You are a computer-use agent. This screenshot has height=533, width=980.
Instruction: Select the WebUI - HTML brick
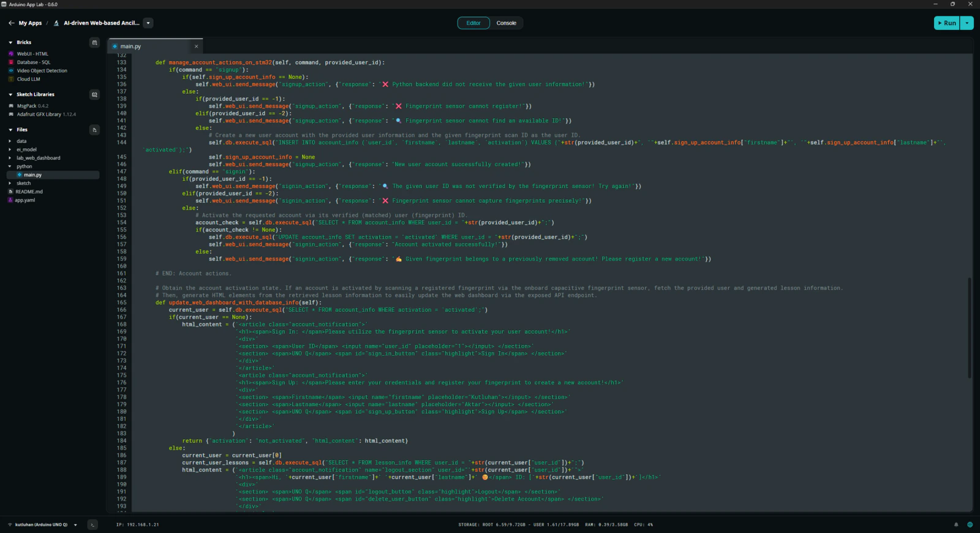pyautogui.click(x=32, y=54)
